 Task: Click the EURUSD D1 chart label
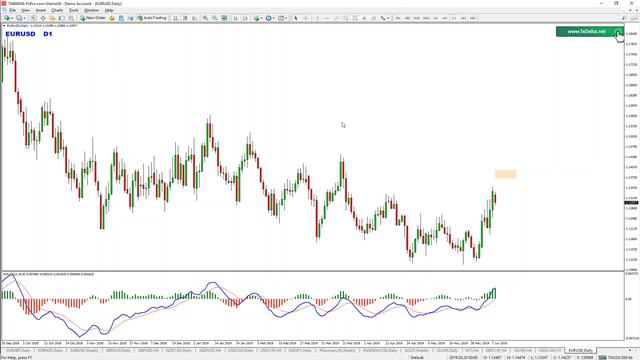tap(29, 34)
